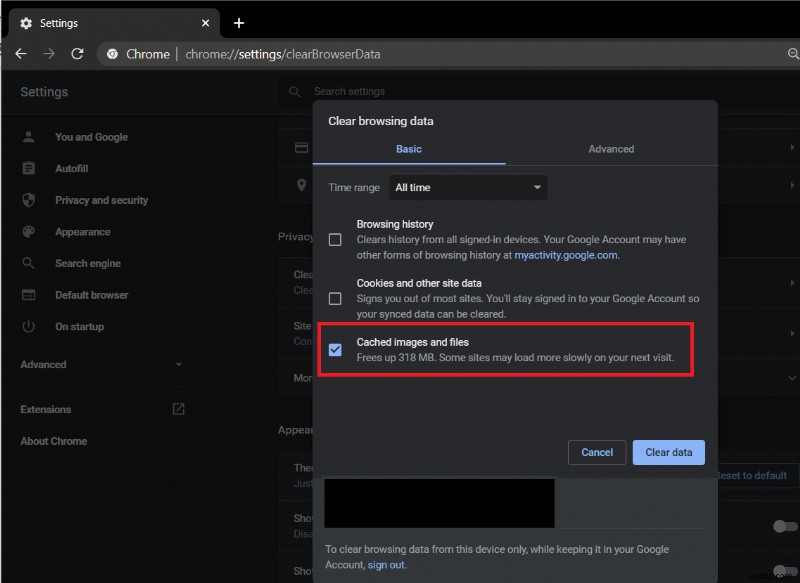Switch to the Advanced tab
This screenshot has width=800, height=583.
(x=610, y=149)
